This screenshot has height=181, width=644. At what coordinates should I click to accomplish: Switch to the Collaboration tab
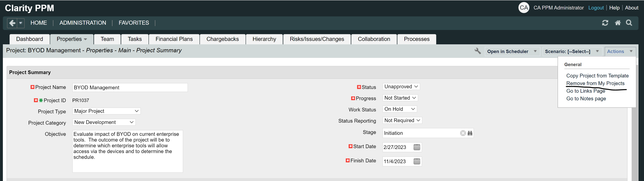pos(374,39)
